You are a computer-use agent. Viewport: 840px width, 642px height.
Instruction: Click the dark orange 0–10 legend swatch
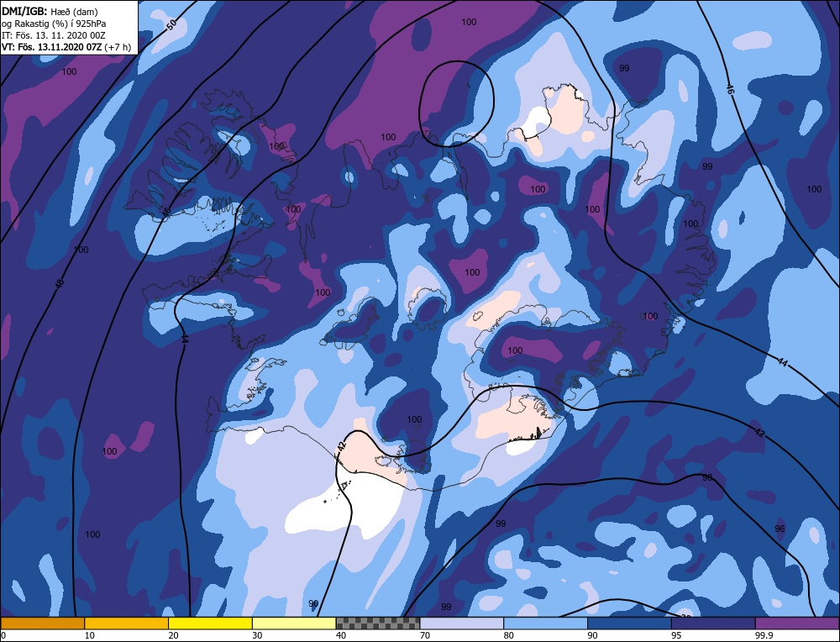pos(42,624)
